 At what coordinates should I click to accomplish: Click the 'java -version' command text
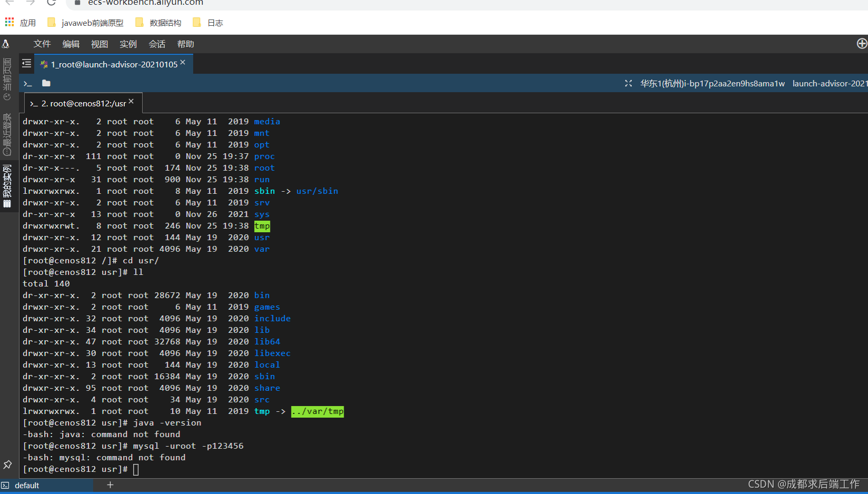[x=167, y=423]
